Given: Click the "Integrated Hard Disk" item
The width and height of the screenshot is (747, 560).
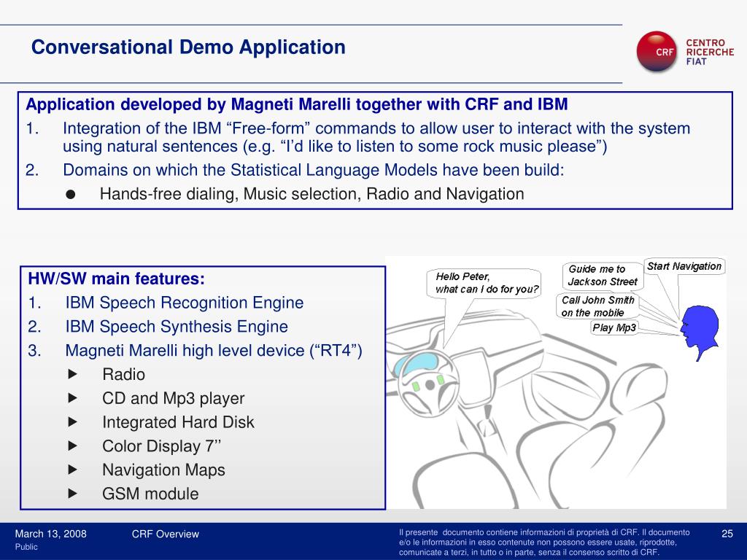Looking at the screenshot, I should coord(178,422).
